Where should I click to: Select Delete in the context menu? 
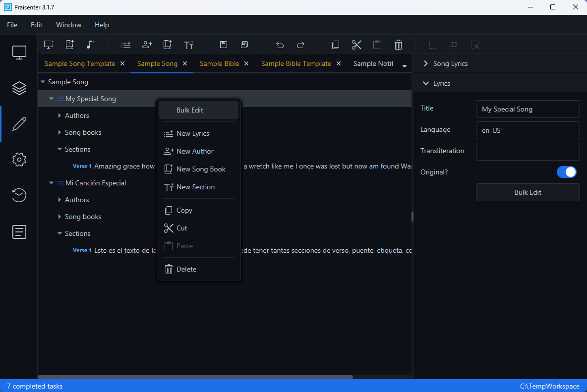pos(186,269)
